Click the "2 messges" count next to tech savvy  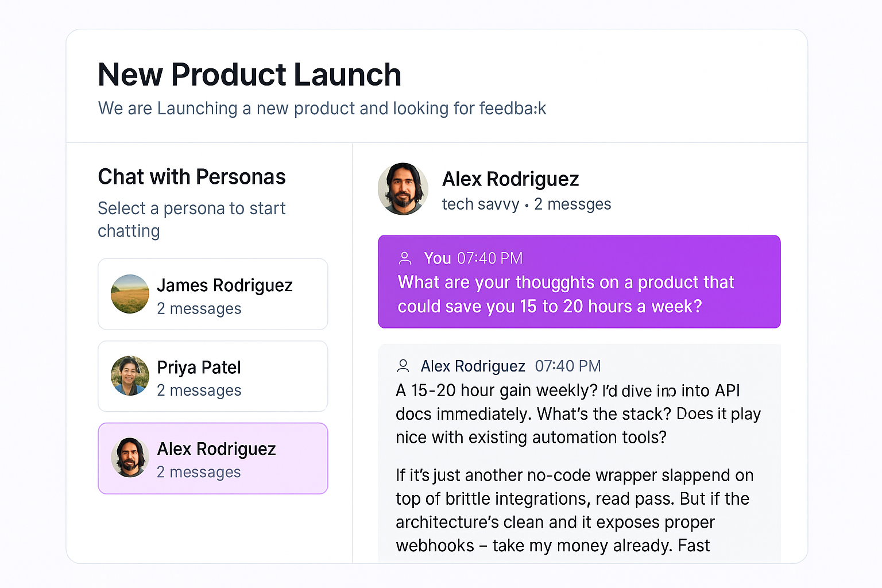(572, 204)
